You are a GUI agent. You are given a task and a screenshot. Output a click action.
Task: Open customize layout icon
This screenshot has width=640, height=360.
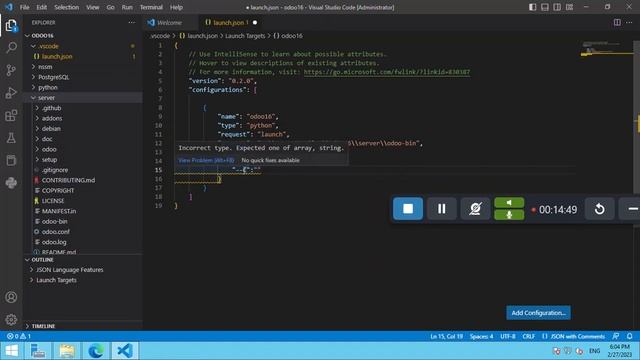coord(569,7)
